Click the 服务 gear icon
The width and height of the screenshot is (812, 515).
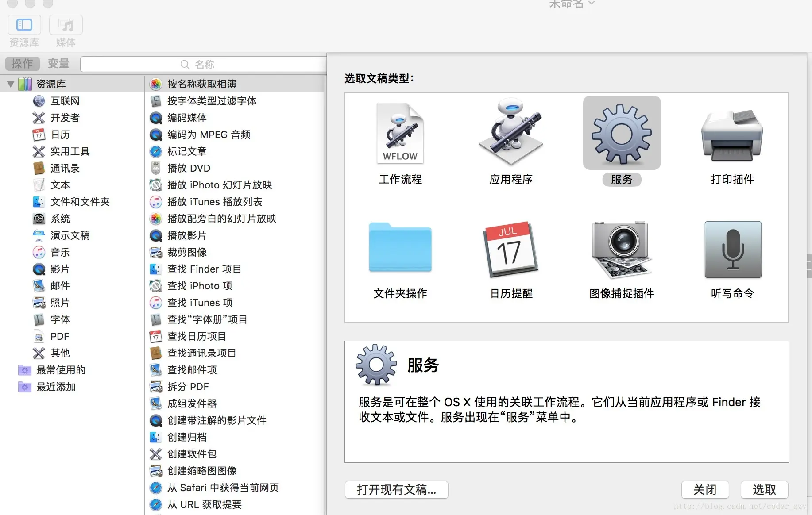point(621,133)
